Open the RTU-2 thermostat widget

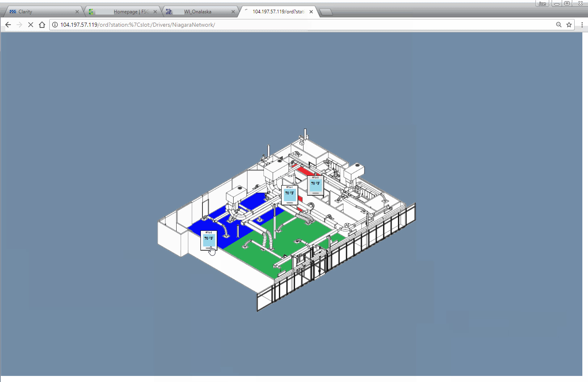tap(209, 240)
